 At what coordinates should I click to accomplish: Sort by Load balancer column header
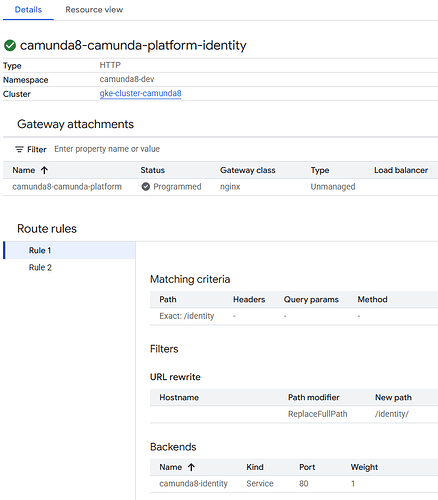401,170
